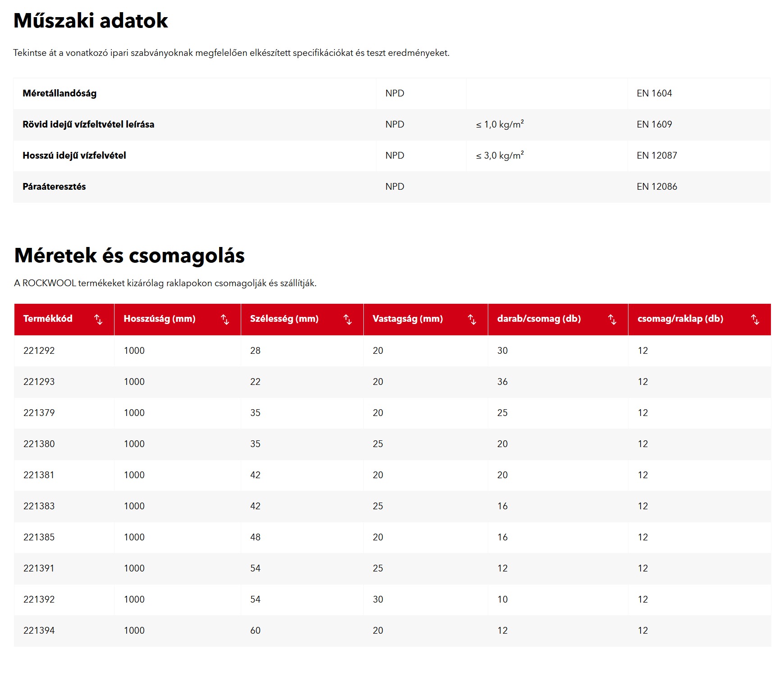This screenshot has height=681, width=784.
Task: Sort table by Szélesség (mm) arrows
Action: pos(348,320)
